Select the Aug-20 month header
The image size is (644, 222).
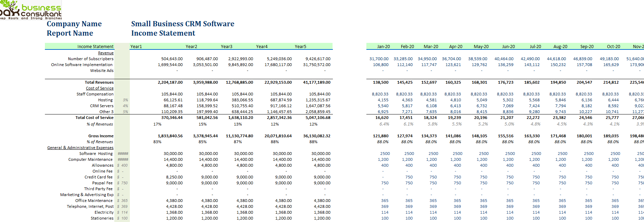pos(560,47)
